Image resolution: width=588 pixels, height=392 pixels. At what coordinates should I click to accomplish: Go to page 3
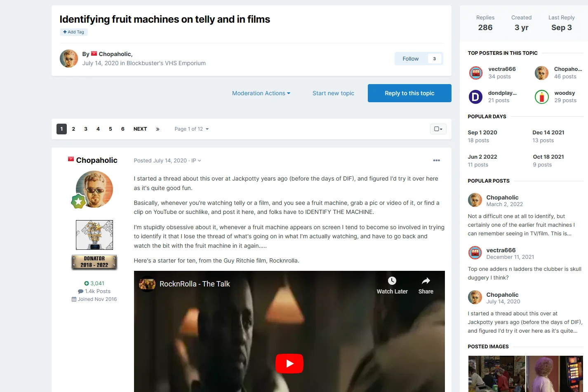pyautogui.click(x=86, y=129)
